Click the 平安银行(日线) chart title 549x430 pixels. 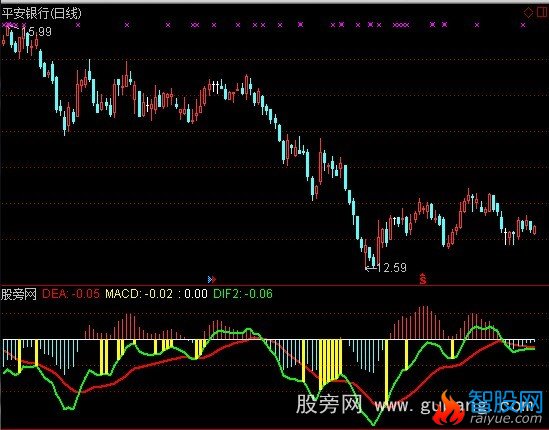pos(42,13)
